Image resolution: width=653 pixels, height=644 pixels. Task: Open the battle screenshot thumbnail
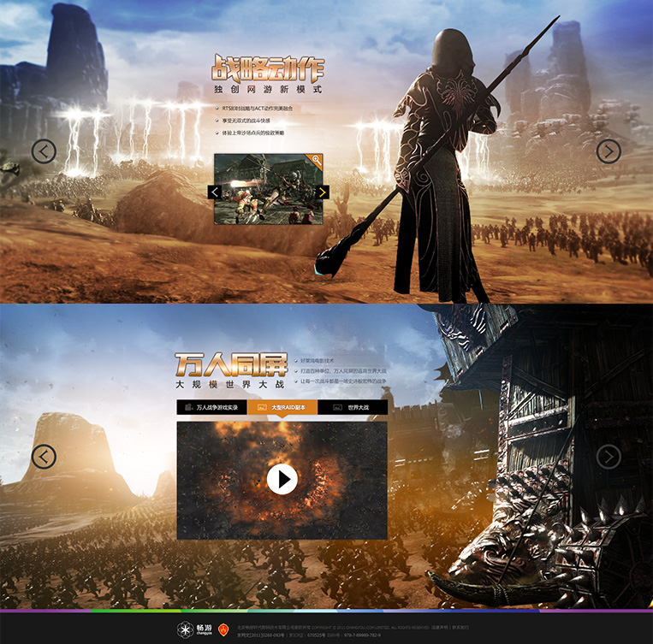(268, 190)
